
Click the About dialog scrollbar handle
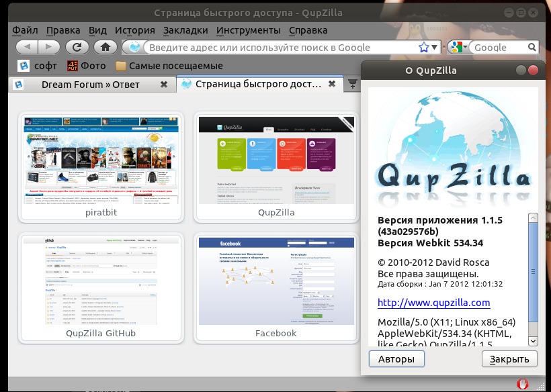(x=533, y=271)
